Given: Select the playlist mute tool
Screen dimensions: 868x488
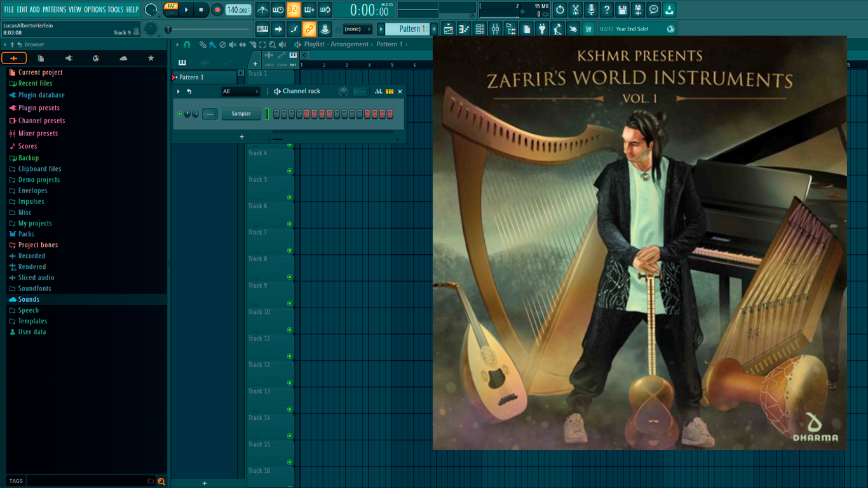Looking at the screenshot, I should coord(233,44).
